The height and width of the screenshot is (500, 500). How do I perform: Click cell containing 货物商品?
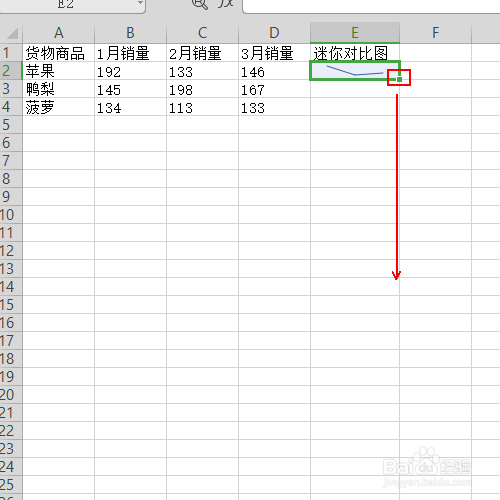click(x=59, y=53)
